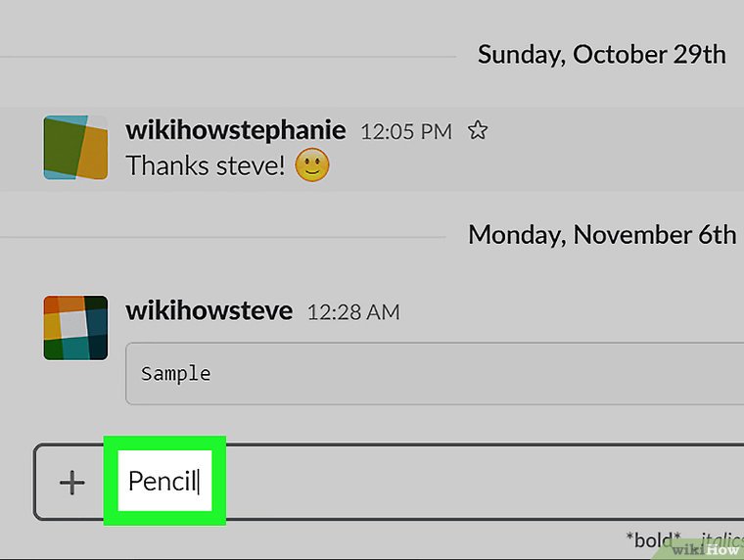
Task: Open the 12:05 PM message timestamp
Action: pyautogui.click(x=406, y=131)
